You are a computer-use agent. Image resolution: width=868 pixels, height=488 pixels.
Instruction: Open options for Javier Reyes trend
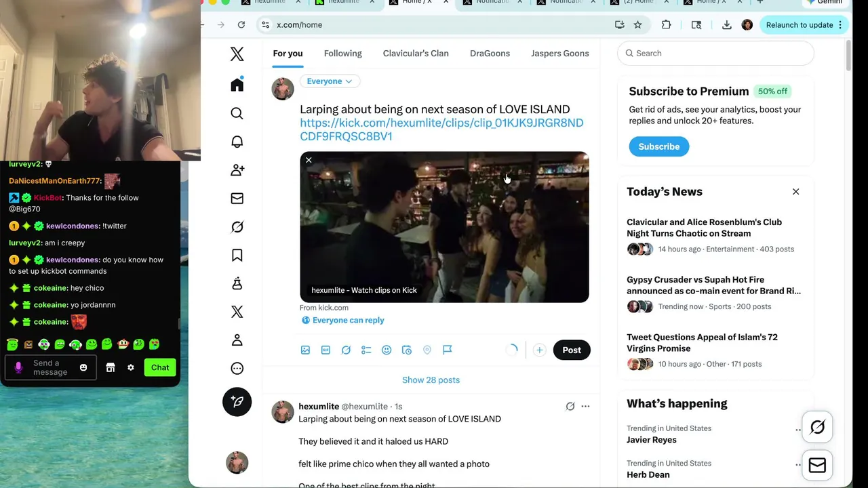798,430
